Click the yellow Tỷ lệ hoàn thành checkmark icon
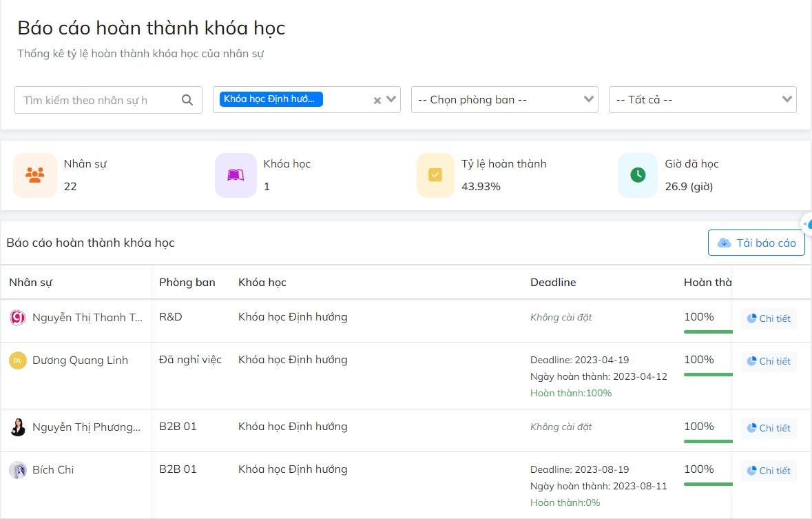The width and height of the screenshot is (812, 519). pos(435,174)
